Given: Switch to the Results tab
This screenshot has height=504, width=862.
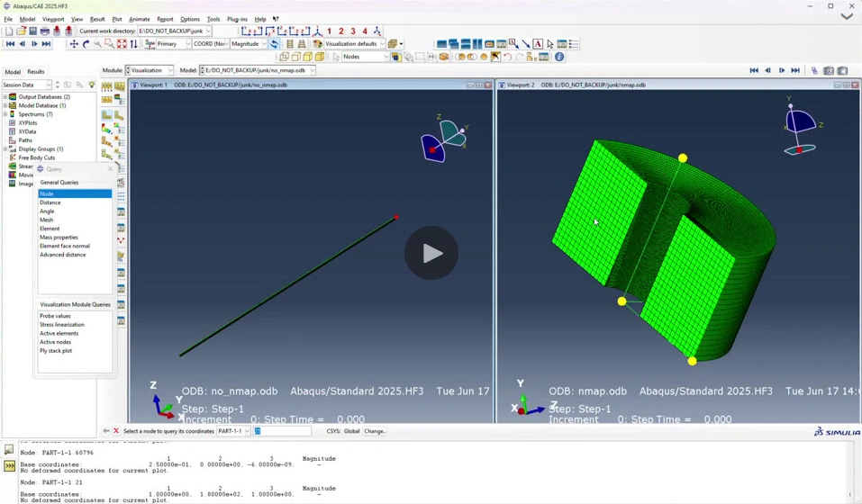Looking at the screenshot, I should coord(36,72).
